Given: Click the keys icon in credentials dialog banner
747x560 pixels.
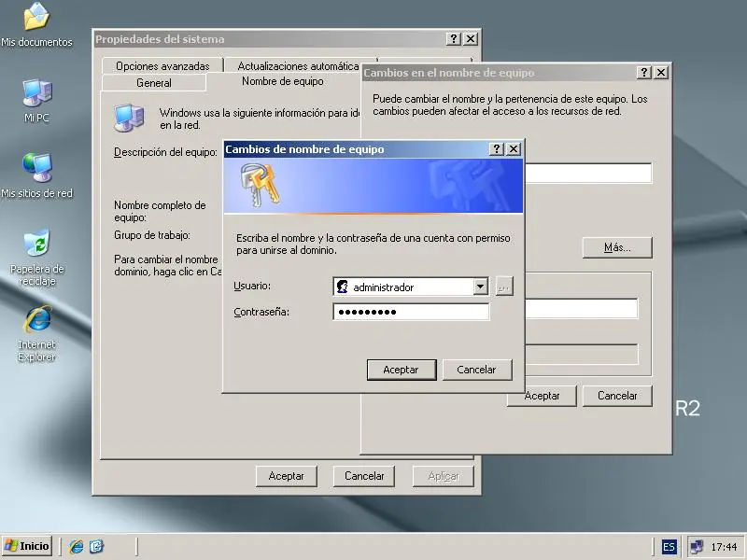Looking at the screenshot, I should coord(260,185).
